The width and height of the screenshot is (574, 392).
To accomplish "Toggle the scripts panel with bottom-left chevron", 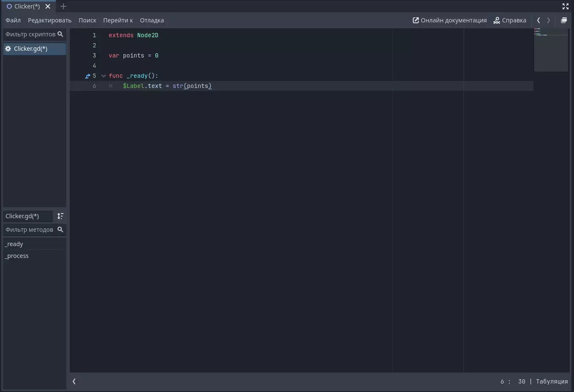I will point(74,381).
